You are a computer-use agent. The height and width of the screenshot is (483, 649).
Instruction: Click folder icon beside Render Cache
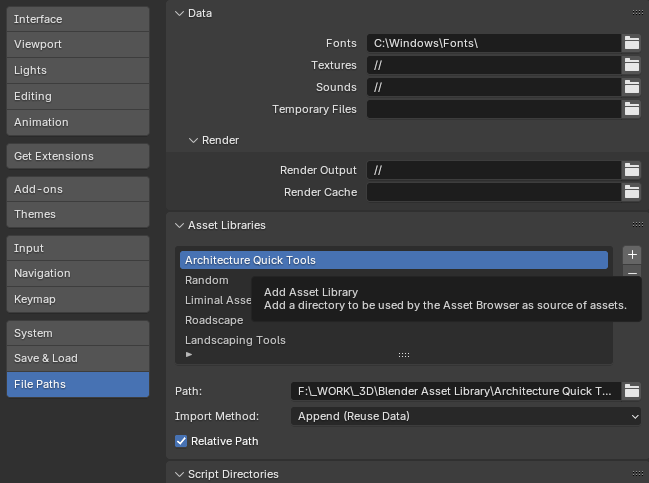click(x=631, y=192)
